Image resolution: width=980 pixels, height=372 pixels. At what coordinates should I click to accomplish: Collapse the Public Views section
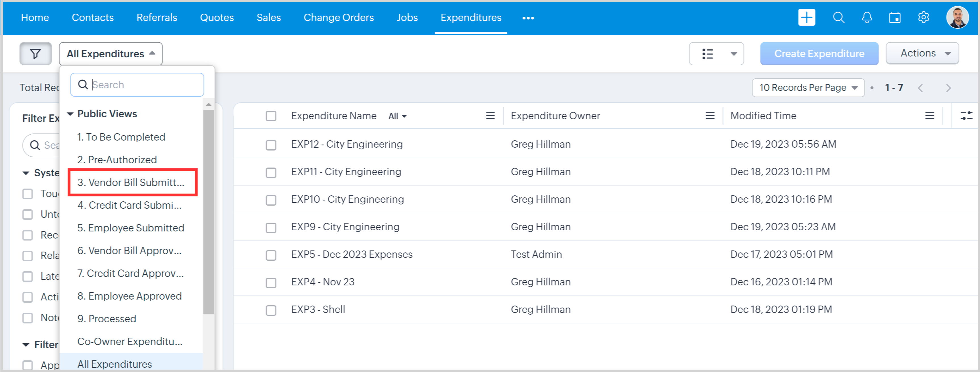[x=70, y=114]
